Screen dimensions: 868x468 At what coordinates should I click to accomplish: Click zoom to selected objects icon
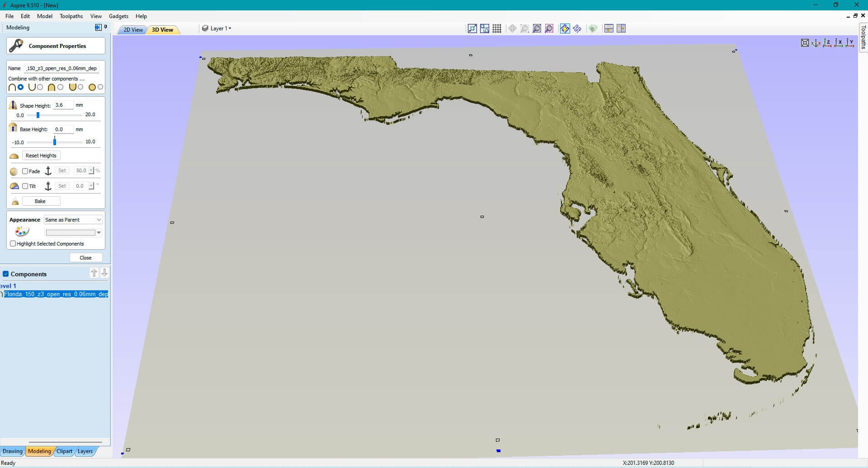(549, 28)
